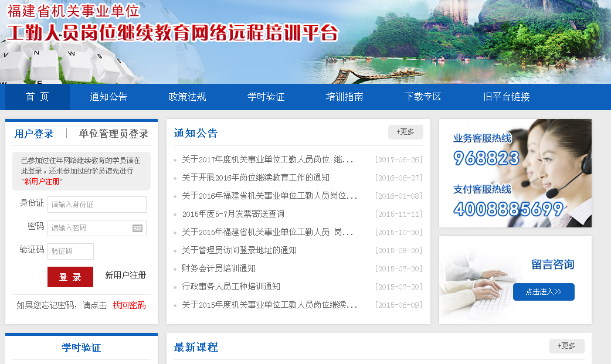Click 点击进入>> button under 留言咨询
The width and height of the screenshot is (611, 364).
coord(544,292)
